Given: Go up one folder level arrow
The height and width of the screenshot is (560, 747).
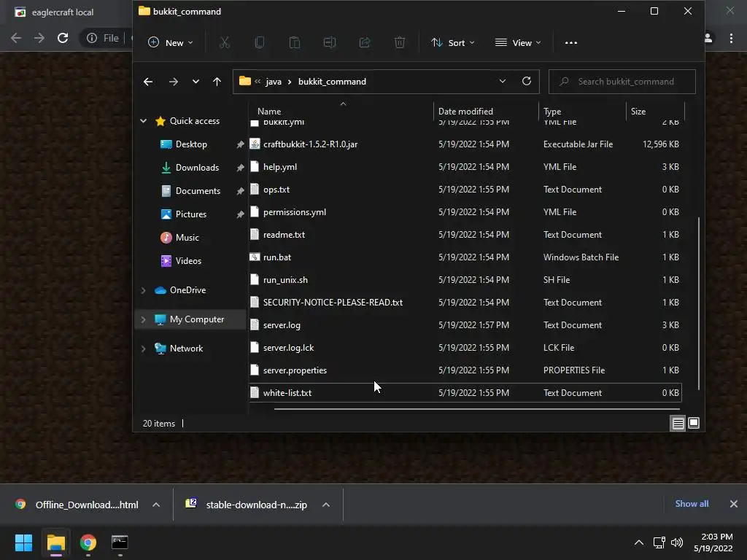Looking at the screenshot, I should 217,82.
